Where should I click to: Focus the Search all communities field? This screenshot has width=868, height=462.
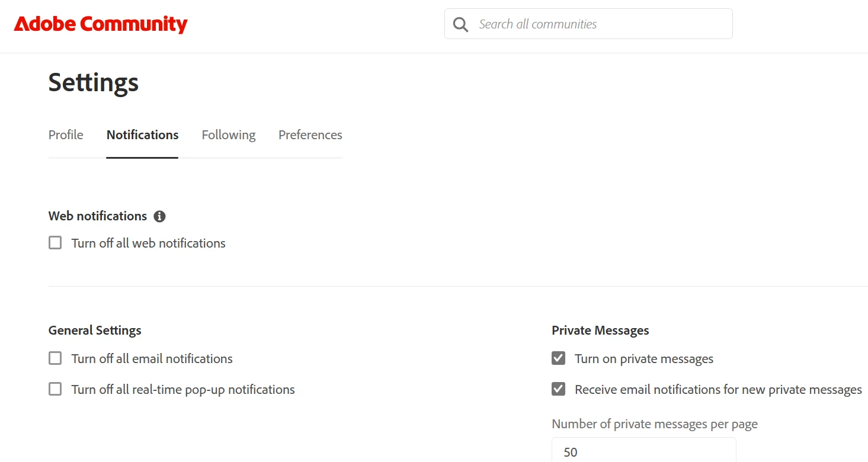click(598, 24)
